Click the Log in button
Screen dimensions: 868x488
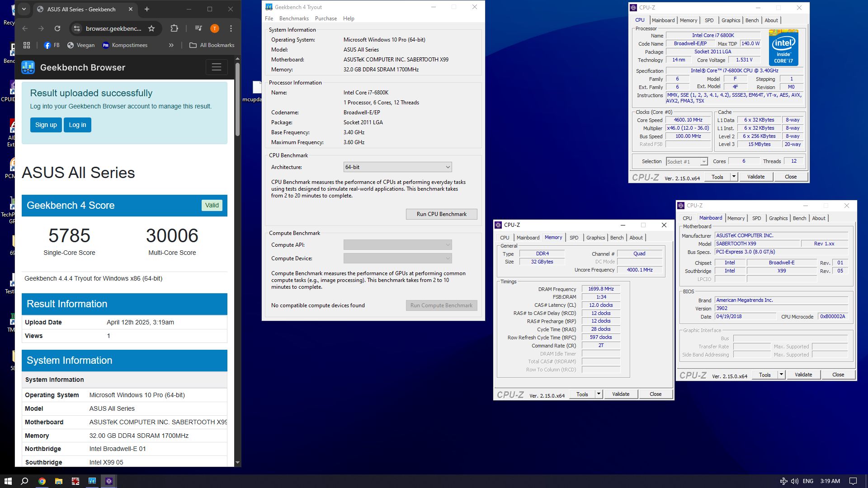[x=77, y=125]
